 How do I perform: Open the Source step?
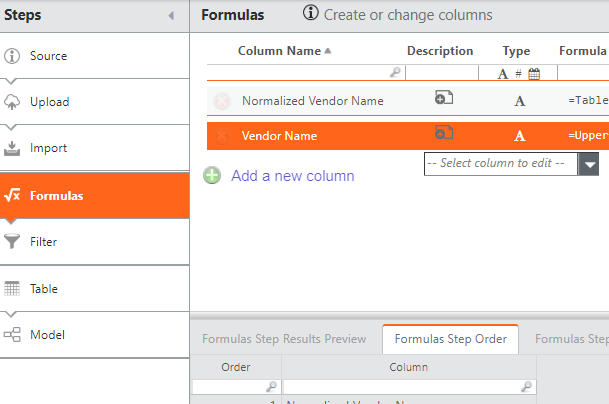pyautogui.click(x=48, y=56)
